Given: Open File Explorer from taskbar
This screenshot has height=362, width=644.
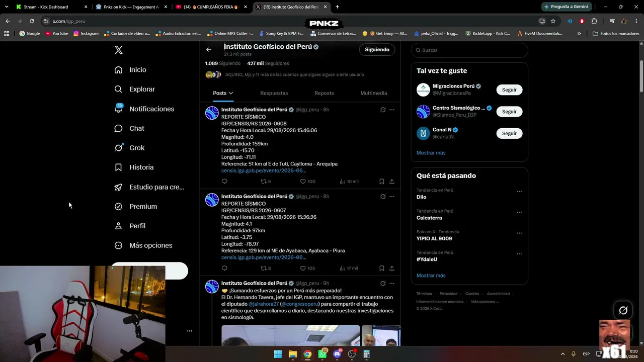Looking at the screenshot, I should tap(292, 354).
